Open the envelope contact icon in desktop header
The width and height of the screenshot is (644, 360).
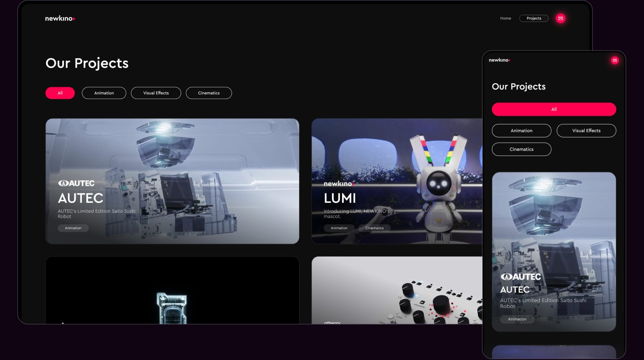(561, 18)
